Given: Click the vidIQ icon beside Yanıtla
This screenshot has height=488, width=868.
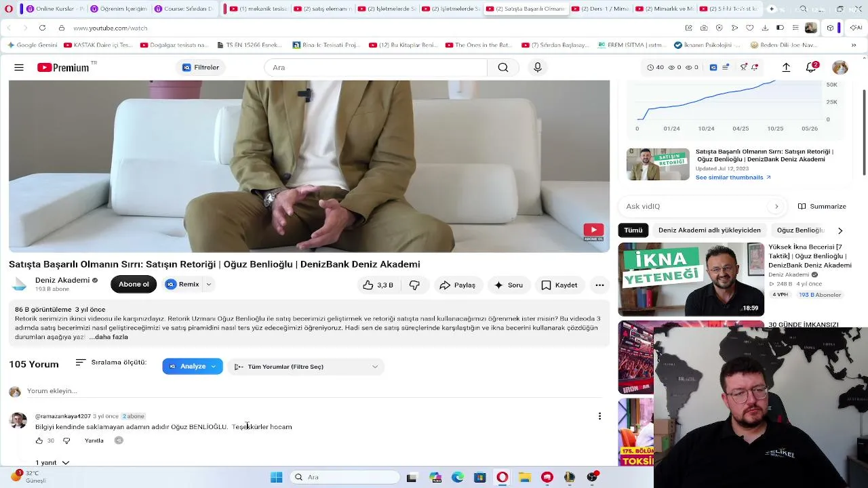Looking at the screenshot, I should [119, 441].
